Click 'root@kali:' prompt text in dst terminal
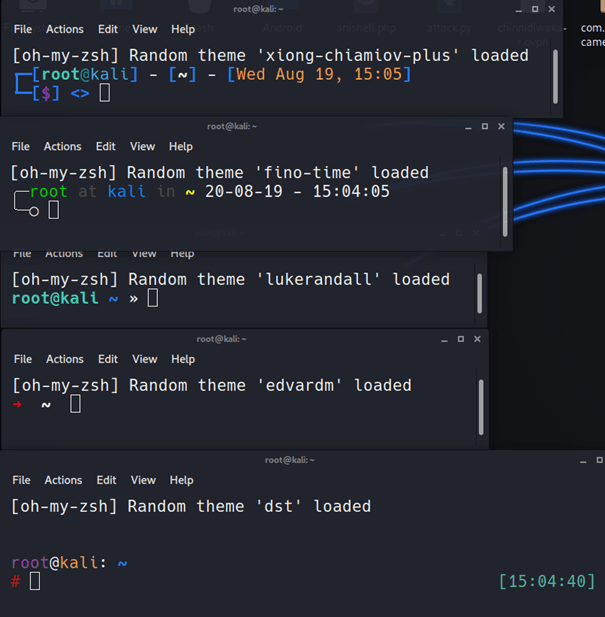This screenshot has width=605, height=617. [59, 563]
